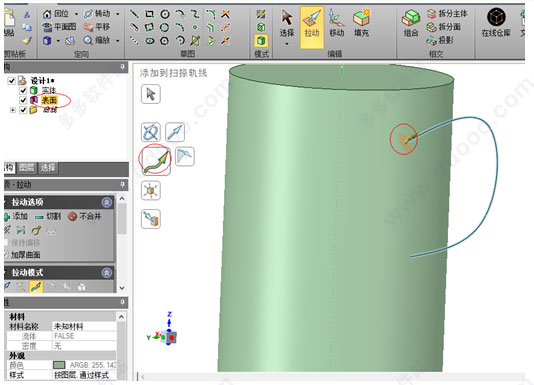Choose the 移动 (Move) tool
Viewport: 534px width, 385px height.
pyautogui.click(x=336, y=23)
